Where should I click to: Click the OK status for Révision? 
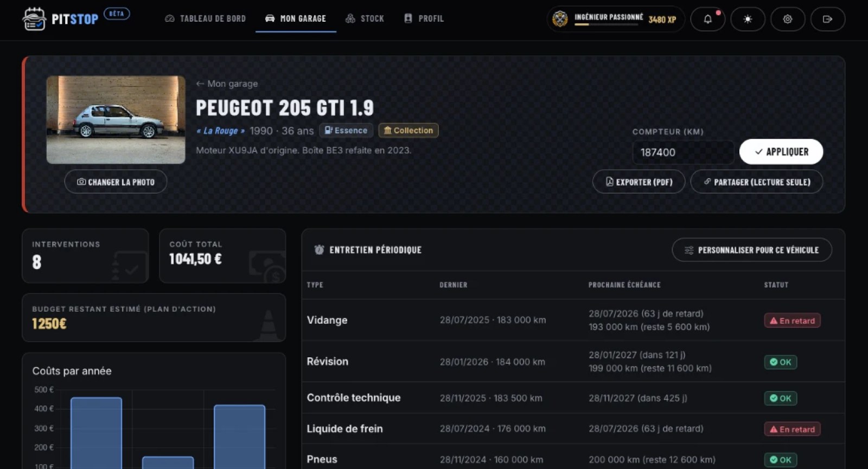coord(780,362)
